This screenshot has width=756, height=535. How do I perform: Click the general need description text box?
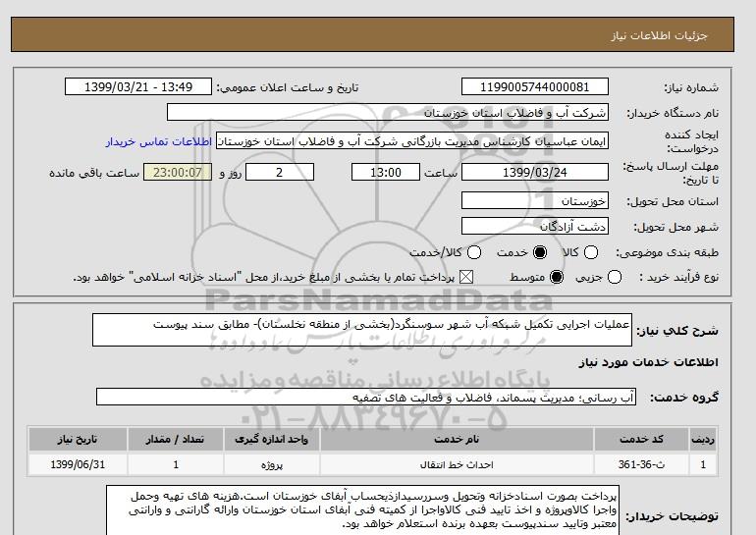coord(362,330)
